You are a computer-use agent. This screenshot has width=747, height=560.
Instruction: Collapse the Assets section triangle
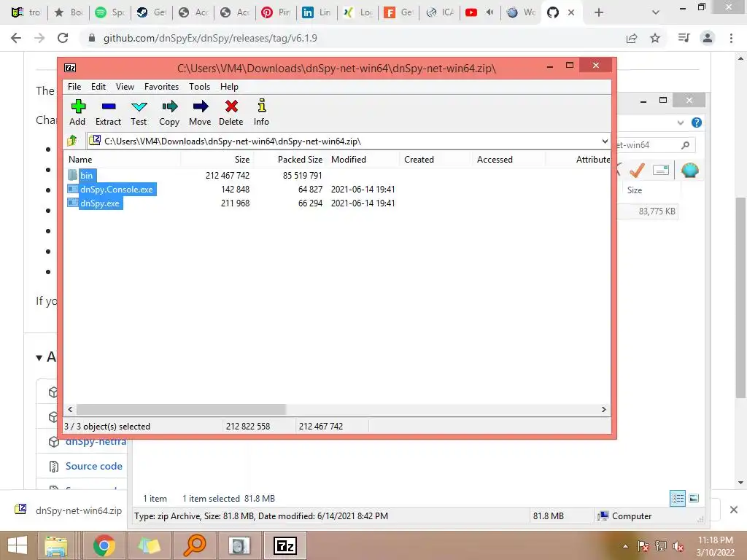tap(39, 357)
